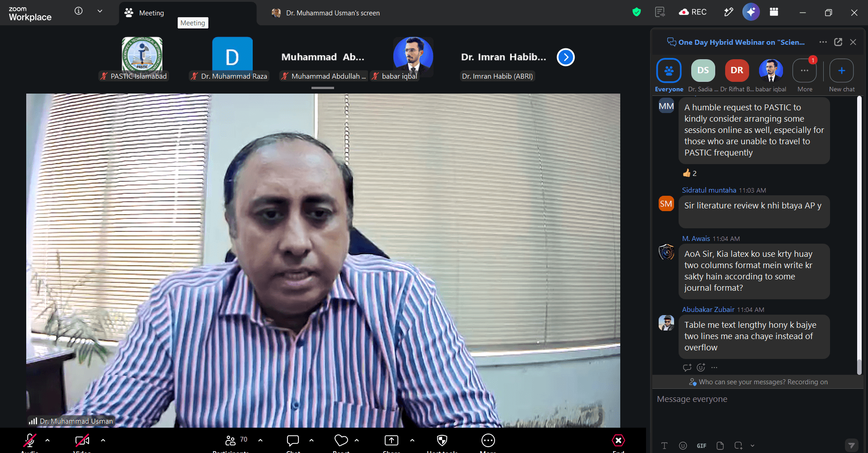This screenshot has width=868, height=453.
Task: Expand the audio options caret
Action: point(47,440)
